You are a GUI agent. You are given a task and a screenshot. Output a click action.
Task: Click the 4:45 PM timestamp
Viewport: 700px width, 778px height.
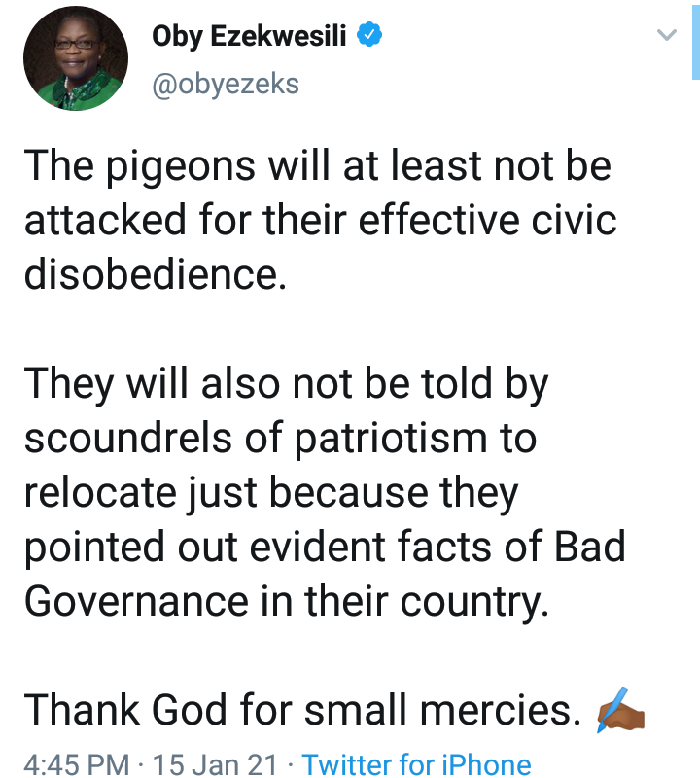pyautogui.click(x=77, y=764)
